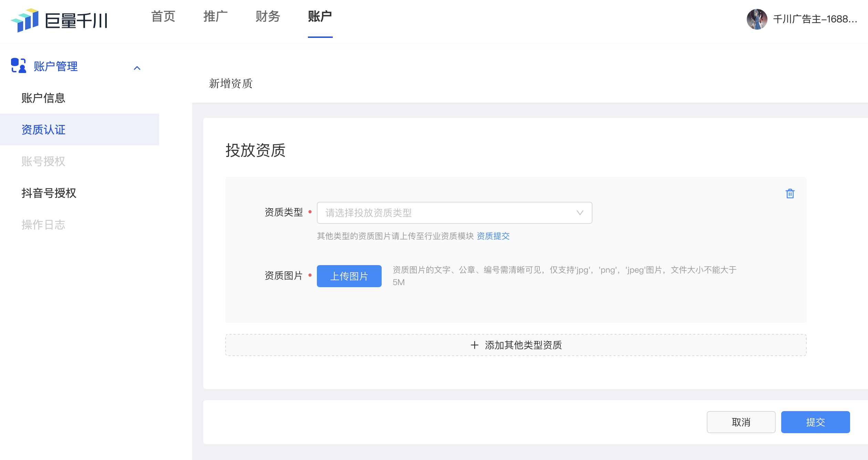Open the 资质认证 sidebar item
The height and width of the screenshot is (460, 868).
[43, 130]
